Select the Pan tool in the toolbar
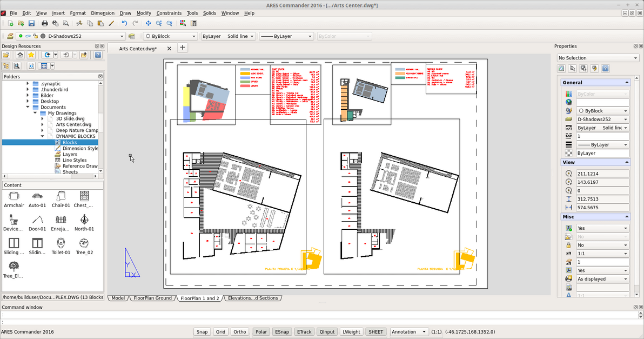This screenshot has height=339, width=644. 148,23
